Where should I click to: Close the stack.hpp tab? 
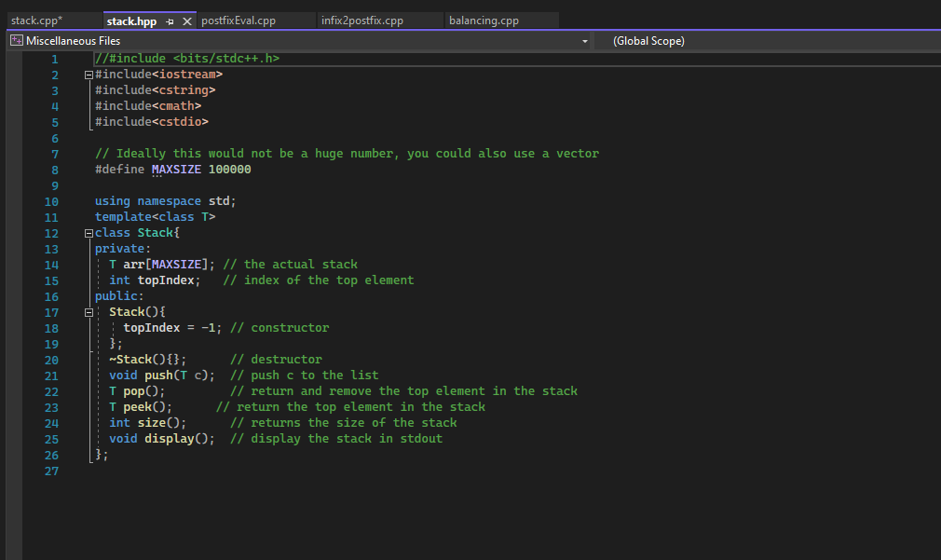[x=184, y=20]
